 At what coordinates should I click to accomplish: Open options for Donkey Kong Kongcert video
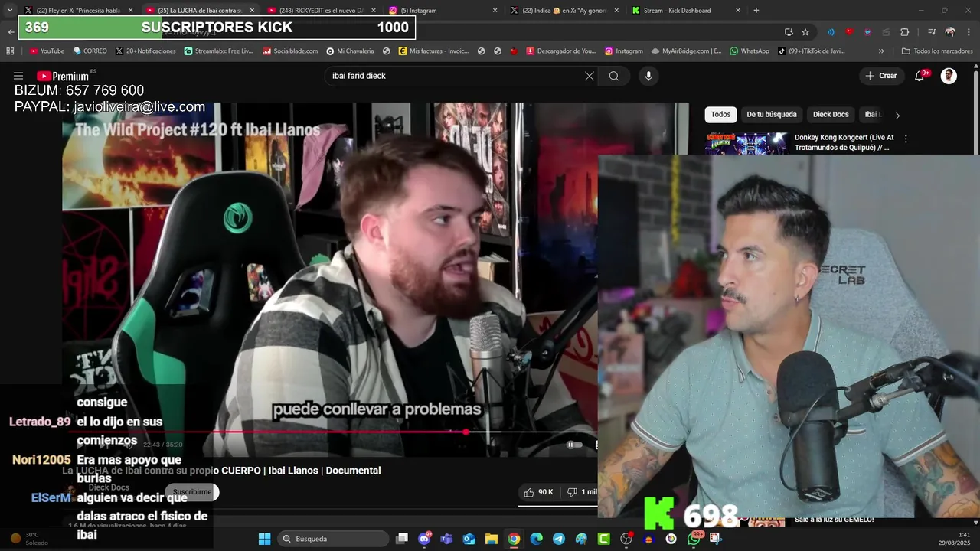pyautogui.click(x=906, y=139)
